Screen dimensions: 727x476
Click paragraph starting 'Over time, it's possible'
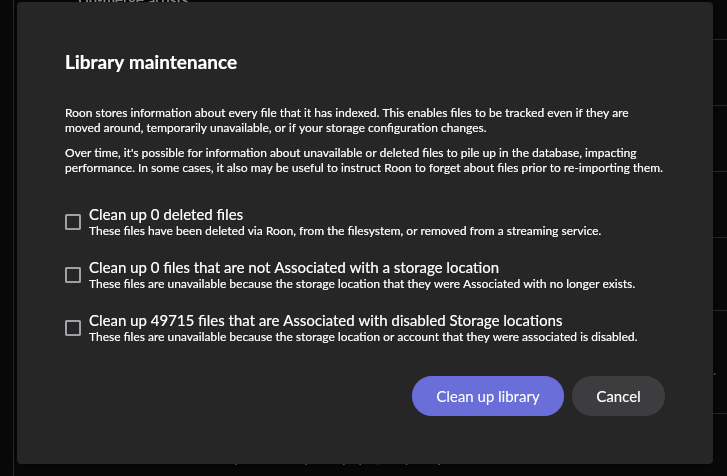(364, 160)
